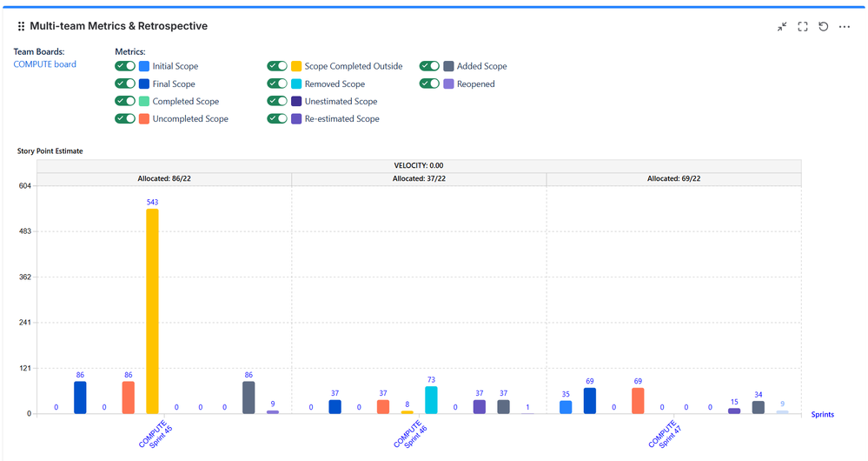The height and width of the screenshot is (461, 868).
Task: Turn off the Added Scope metric
Action: point(429,66)
